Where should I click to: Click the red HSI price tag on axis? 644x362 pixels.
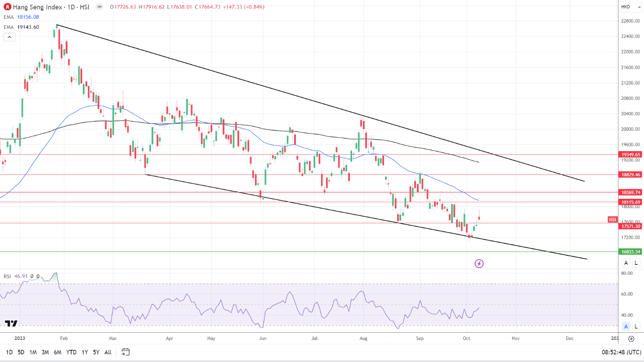pos(613,219)
